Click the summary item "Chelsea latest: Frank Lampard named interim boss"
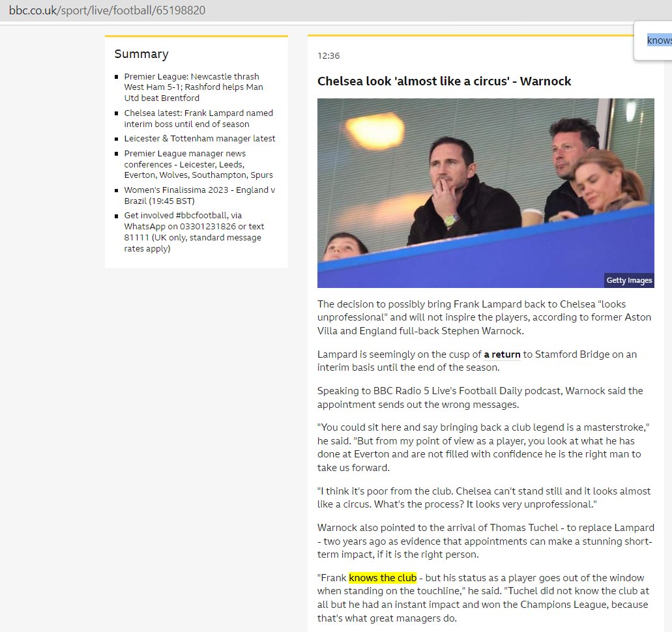The image size is (672, 632). [x=198, y=119]
